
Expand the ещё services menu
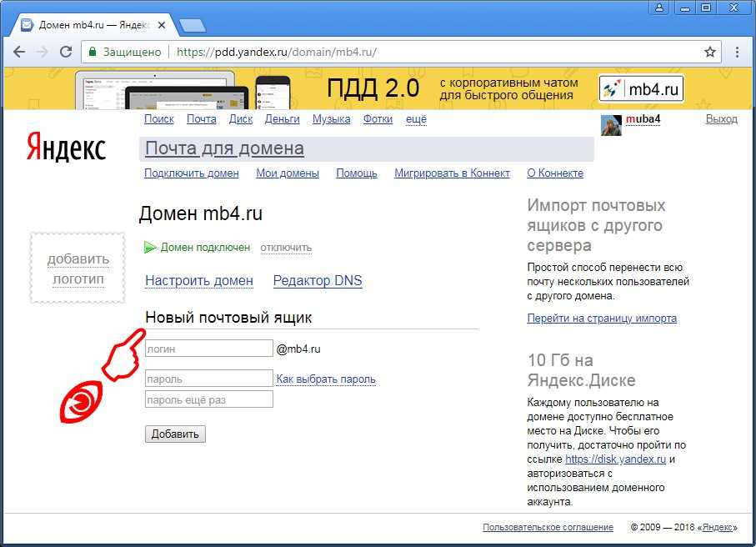tap(416, 119)
